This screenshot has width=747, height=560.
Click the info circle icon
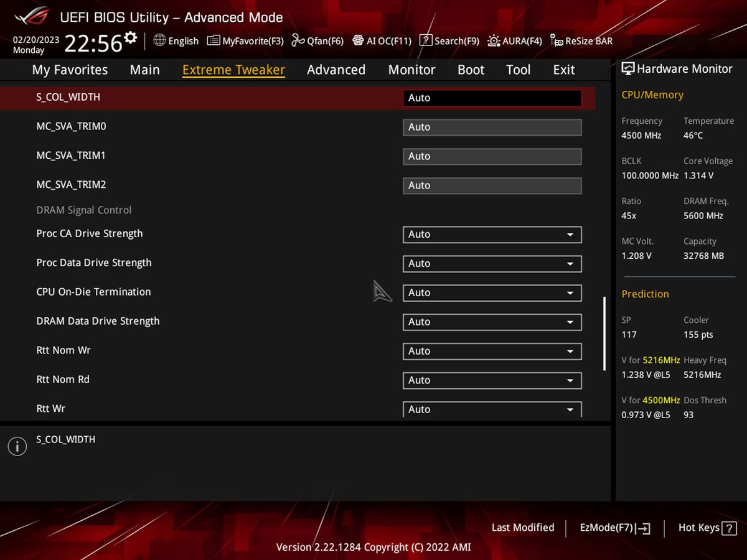(x=17, y=446)
